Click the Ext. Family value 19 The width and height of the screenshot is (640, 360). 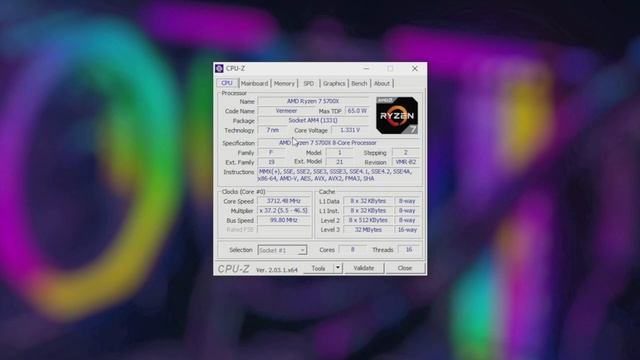coord(271,162)
